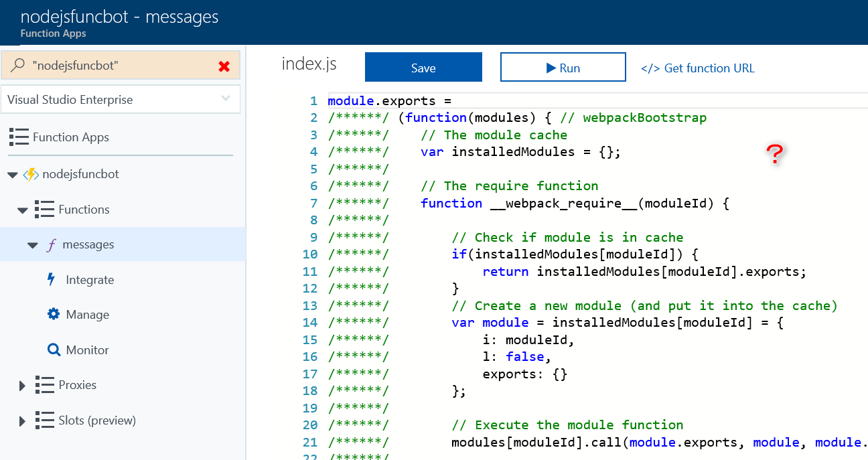Image resolution: width=868 pixels, height=460 pixels.
Task: Click into the nodejsfuncbot search field
Action: pyautogui.click(x=121, y=66)
